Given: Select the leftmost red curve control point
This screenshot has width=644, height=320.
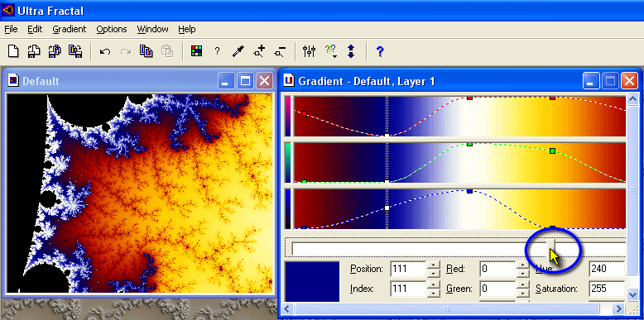Looking at the screenshot, I should pos(304,113).
